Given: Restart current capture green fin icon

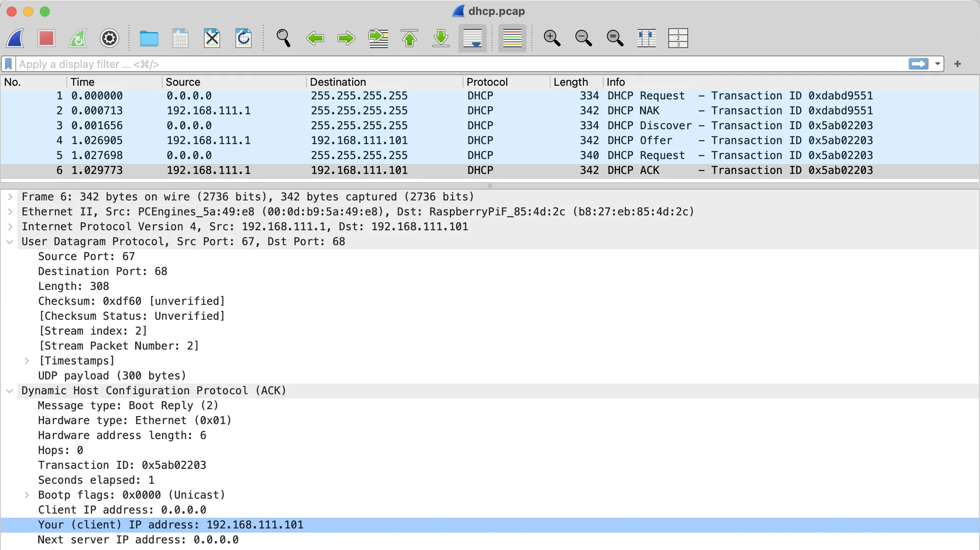Looking at the screenshot, I should pos(78,38).
